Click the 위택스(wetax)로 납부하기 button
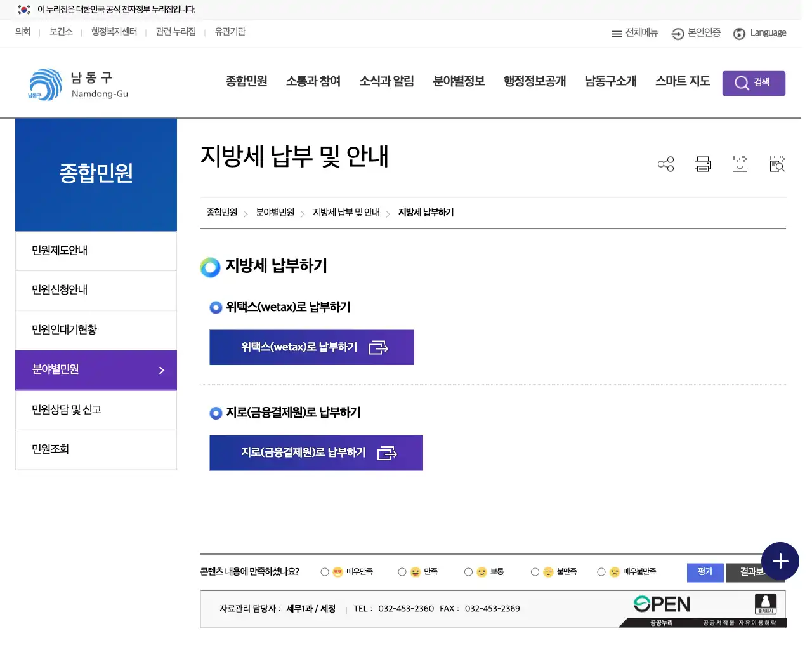The height and width of the screenshot is (650, 812). (311, 347)
